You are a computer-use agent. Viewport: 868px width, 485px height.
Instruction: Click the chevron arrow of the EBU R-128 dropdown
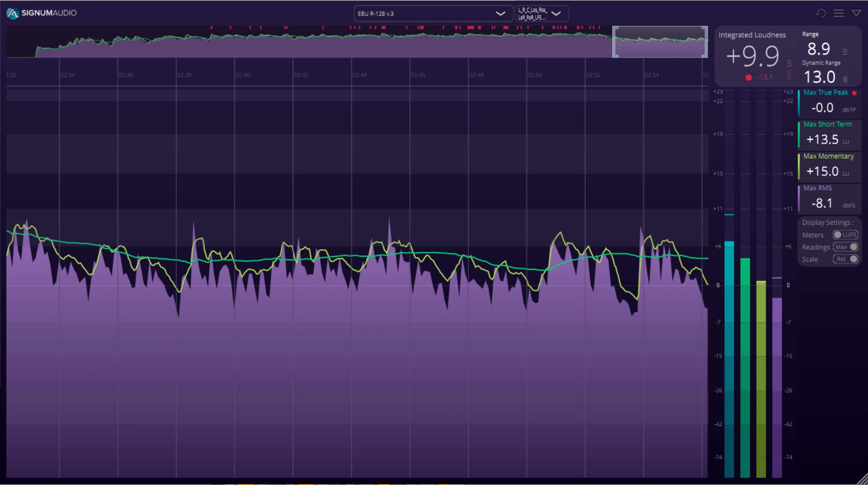point(501,14)
